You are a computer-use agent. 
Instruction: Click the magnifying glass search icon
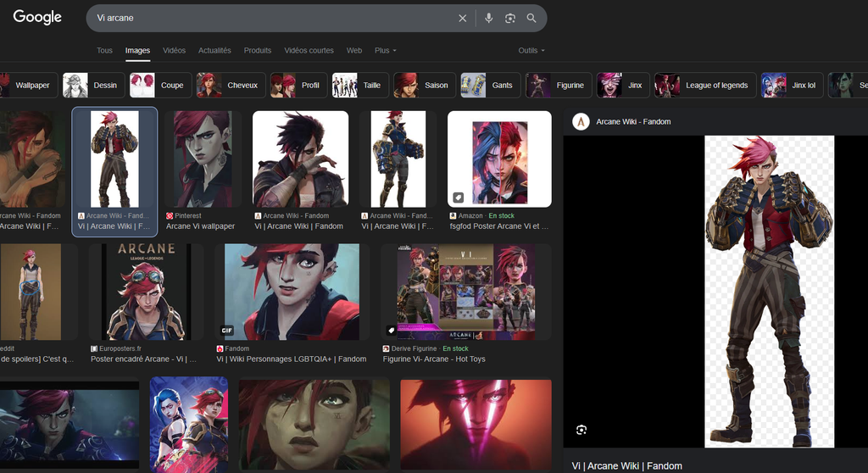pyautogui.click(x=531, y=18)
